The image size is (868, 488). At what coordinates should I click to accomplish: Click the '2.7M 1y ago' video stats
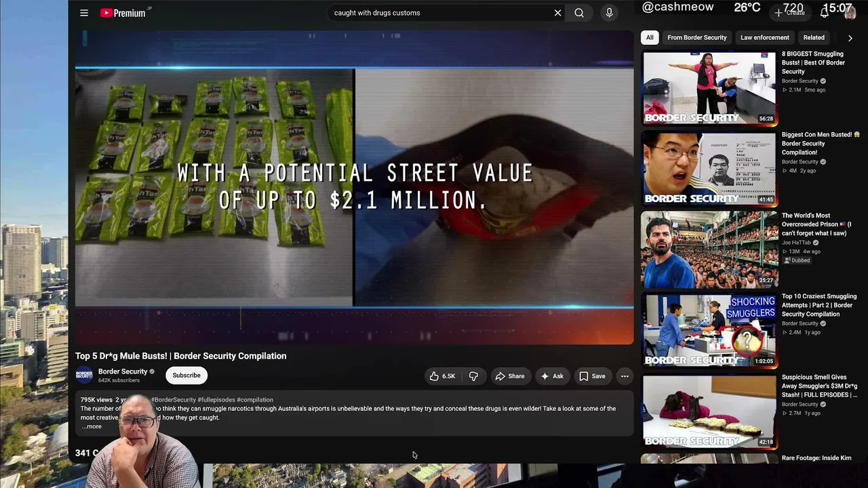tap(802, 413)
